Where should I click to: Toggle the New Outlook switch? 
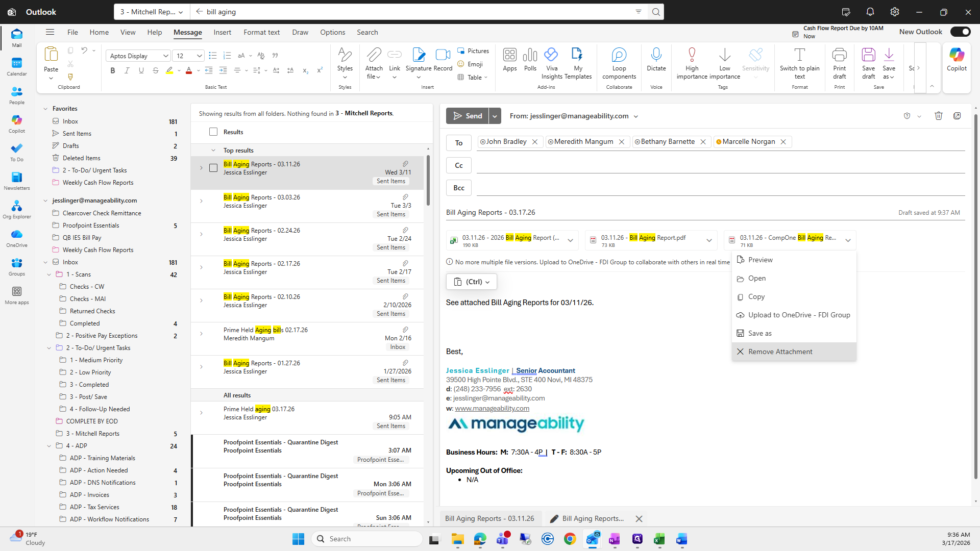(960, 32)
